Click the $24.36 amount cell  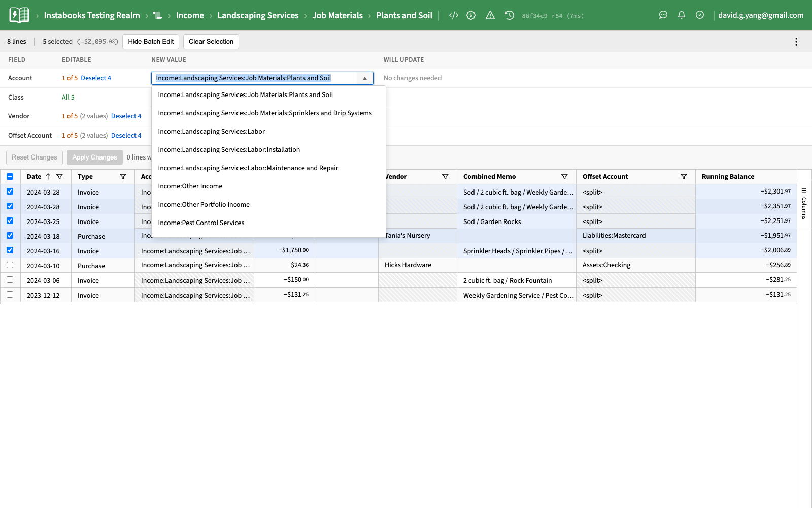[x=285, y=265]
